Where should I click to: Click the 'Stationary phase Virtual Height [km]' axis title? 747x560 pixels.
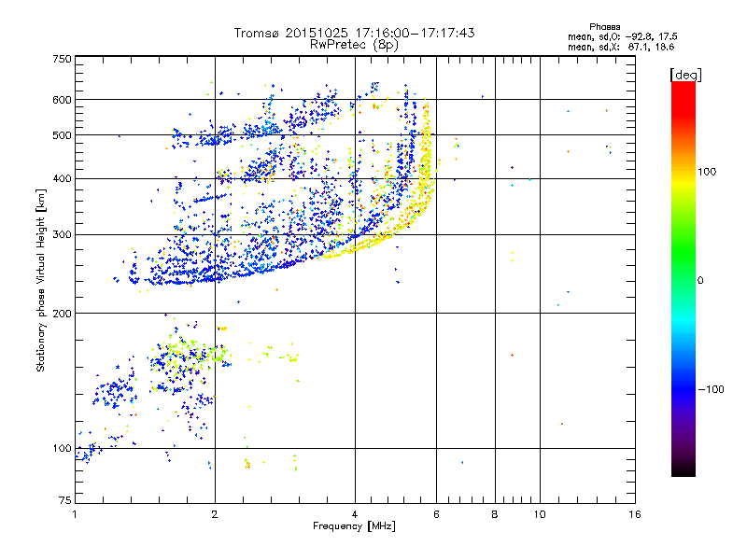click(40, 280)
